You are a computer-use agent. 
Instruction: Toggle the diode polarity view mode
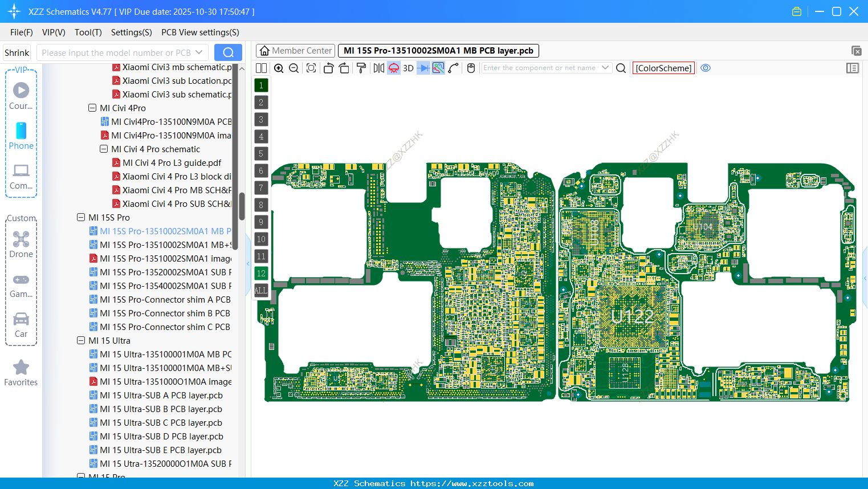pos(422,68)
